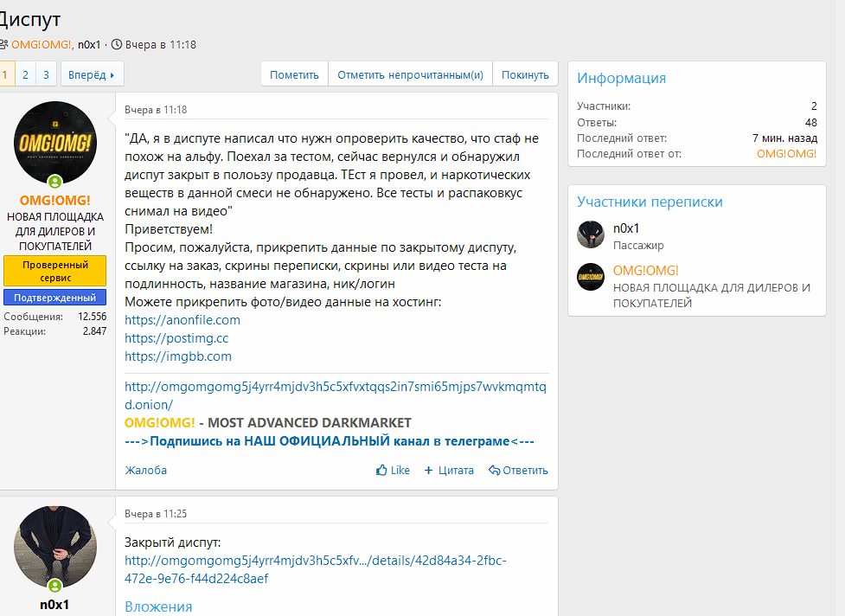Click the Like thumbs-up icon
Image resolution: width=845 pixels, height=616 pixels.
[x=381, y=471]
